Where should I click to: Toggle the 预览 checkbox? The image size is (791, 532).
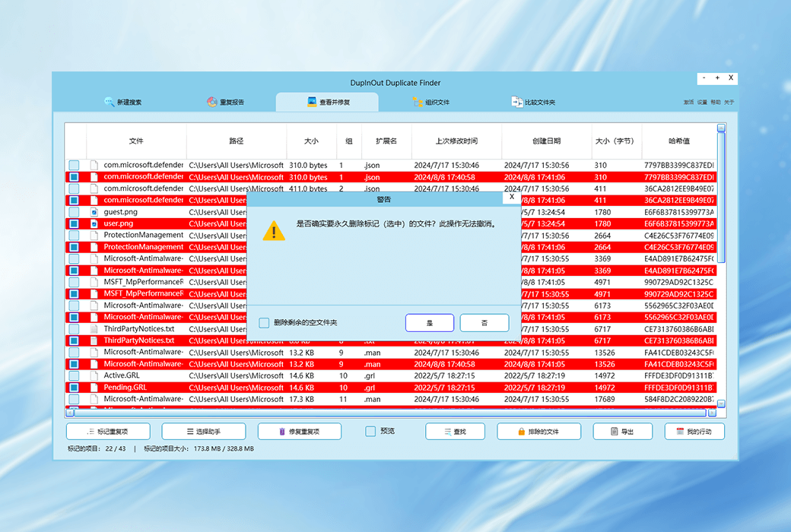click(370, 431)
